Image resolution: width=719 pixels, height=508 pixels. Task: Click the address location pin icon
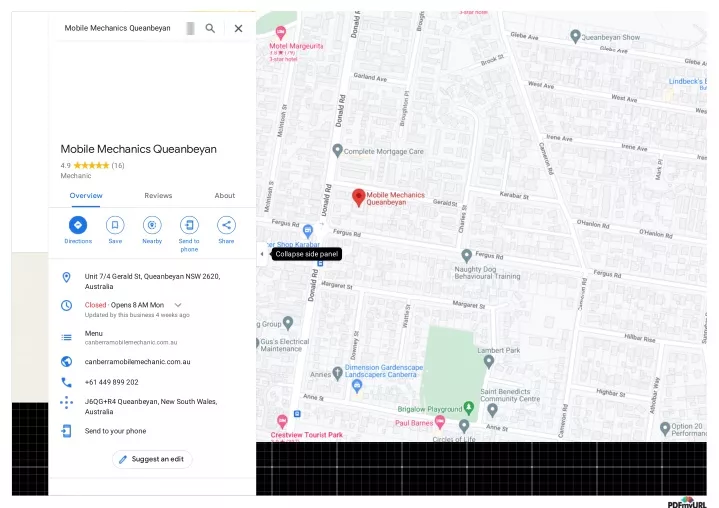66,277
